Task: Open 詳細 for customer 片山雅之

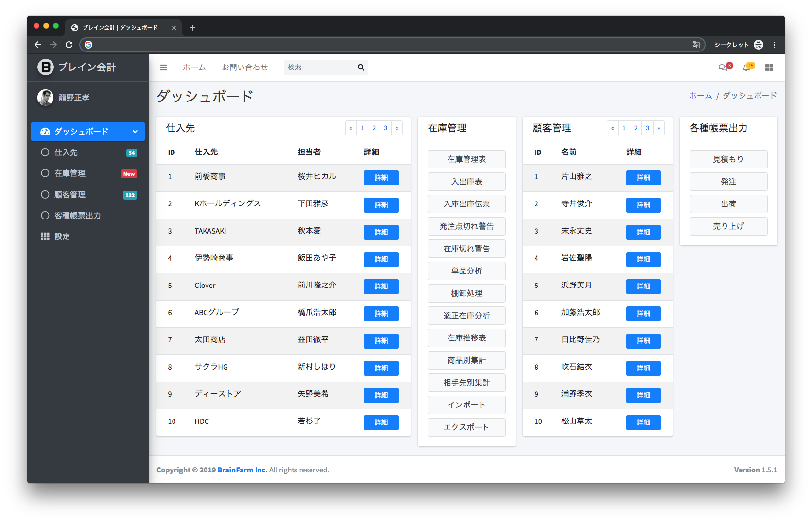Action: pos(643,178)
